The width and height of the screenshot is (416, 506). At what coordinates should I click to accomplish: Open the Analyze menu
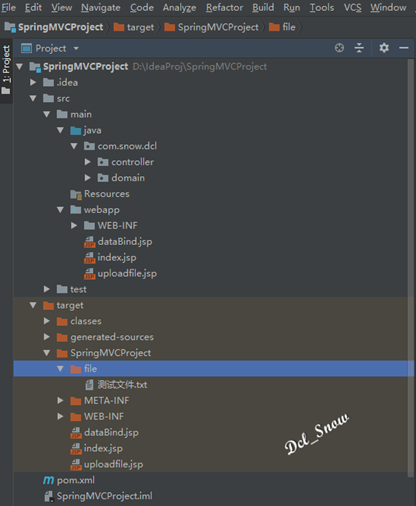[x=179, y=7]
